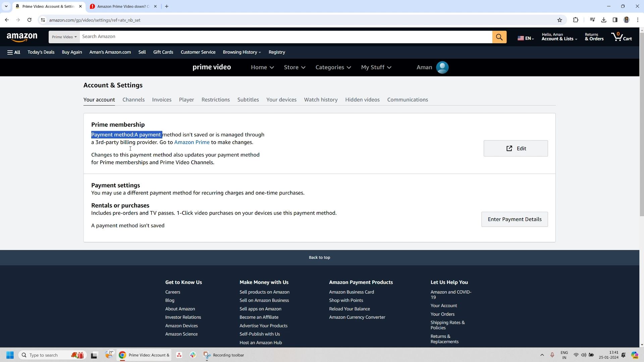
Task: Click the All menu hamburger icon
Action: (10, 52)
